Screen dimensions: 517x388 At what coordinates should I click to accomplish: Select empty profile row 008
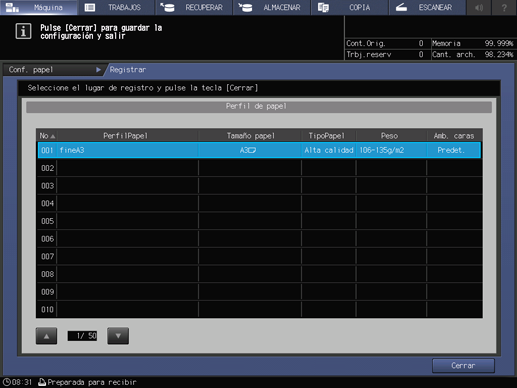[x=259, y=274]
